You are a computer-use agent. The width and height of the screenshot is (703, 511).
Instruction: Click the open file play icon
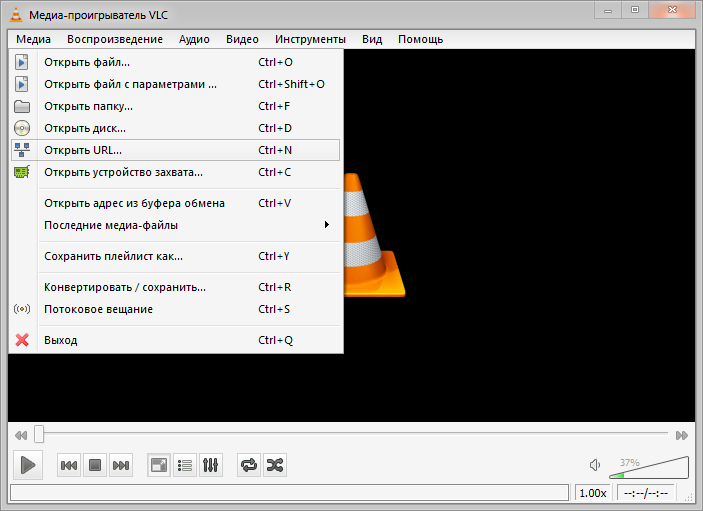coord(22,62)
